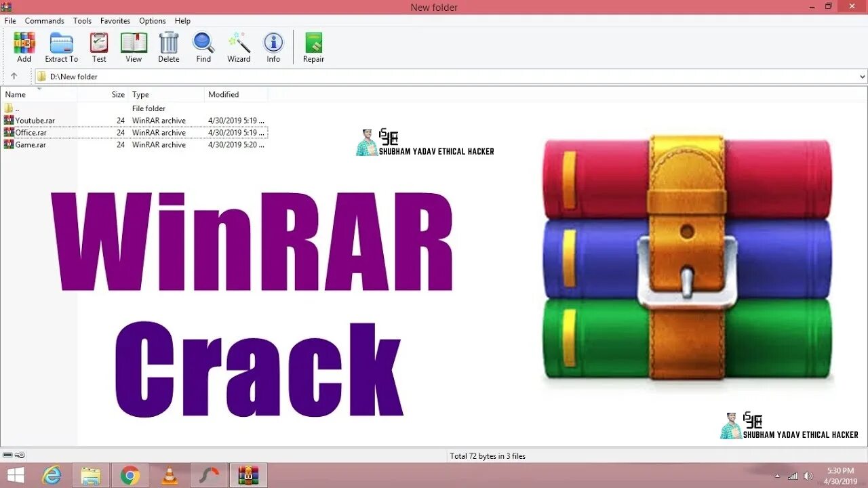Image resolution: width=868 pixels, height=488 pixels.
Task: Click the Add toolbar icon
Action: coord(24,43)
